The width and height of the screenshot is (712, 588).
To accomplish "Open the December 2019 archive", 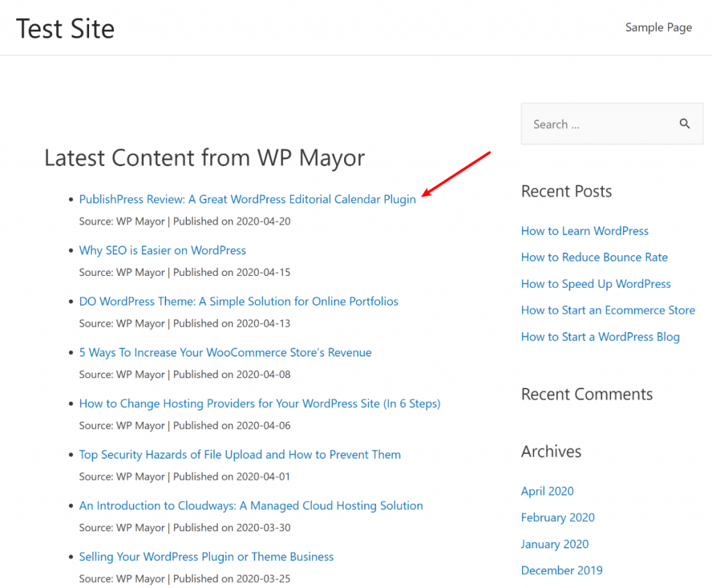I will (562, 570).
